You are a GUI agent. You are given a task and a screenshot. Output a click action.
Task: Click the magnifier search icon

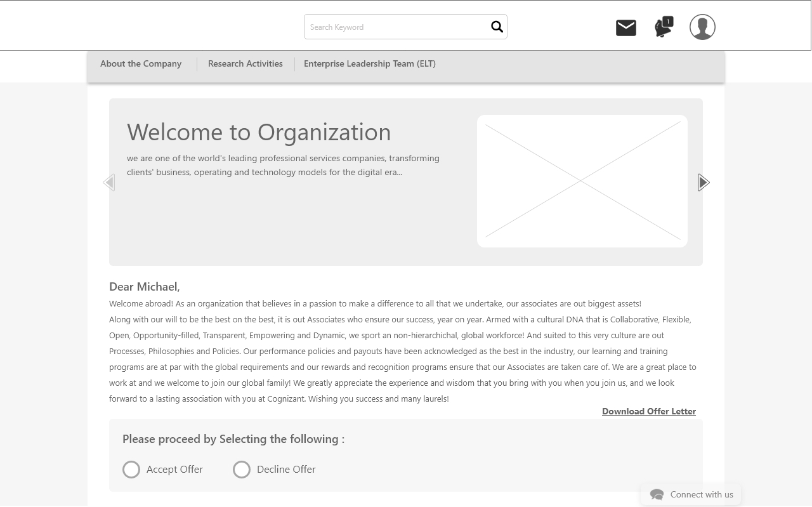pyautogui.click(x=497, y=27)
